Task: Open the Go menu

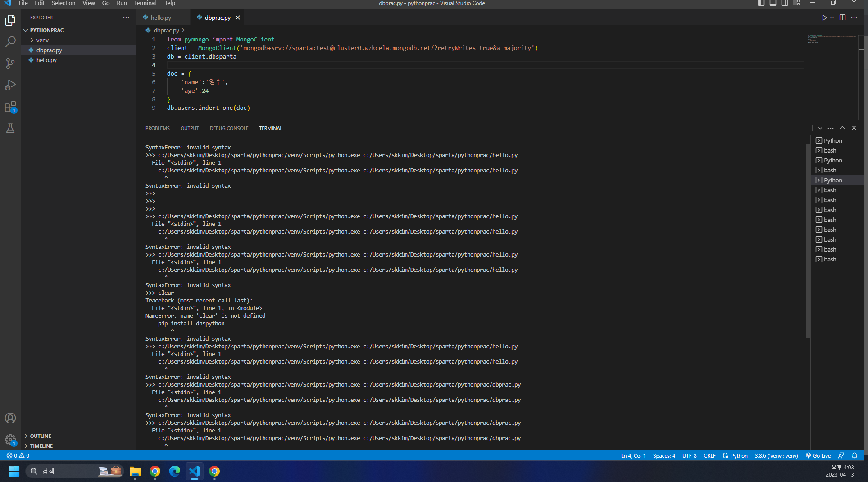Action: [x=106, y=3]
